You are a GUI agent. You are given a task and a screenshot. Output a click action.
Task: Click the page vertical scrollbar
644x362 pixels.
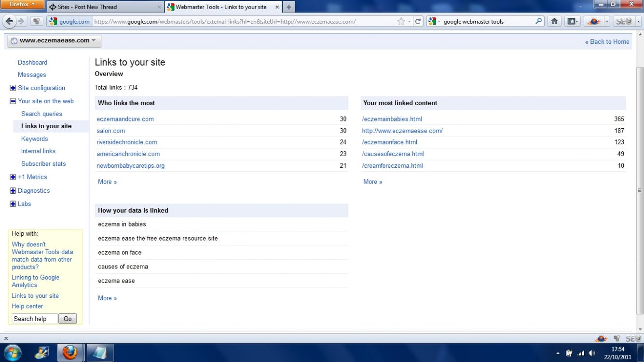(640, 190)
